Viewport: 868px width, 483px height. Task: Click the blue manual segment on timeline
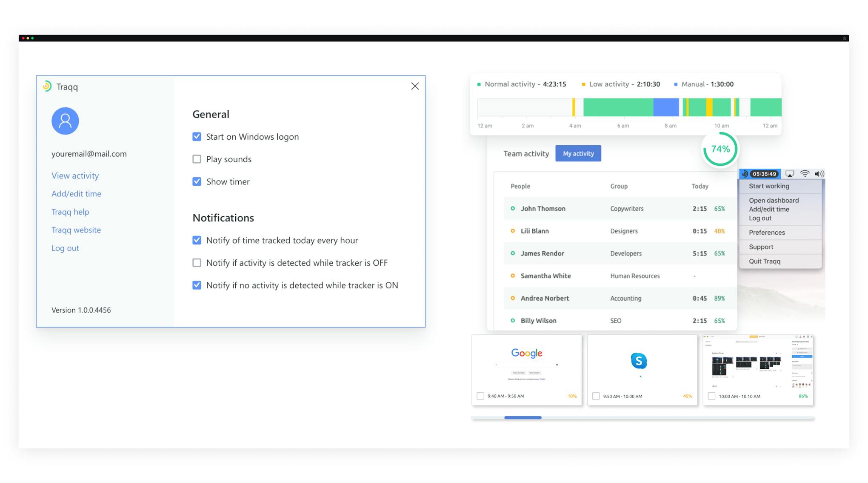coord(666,107)
